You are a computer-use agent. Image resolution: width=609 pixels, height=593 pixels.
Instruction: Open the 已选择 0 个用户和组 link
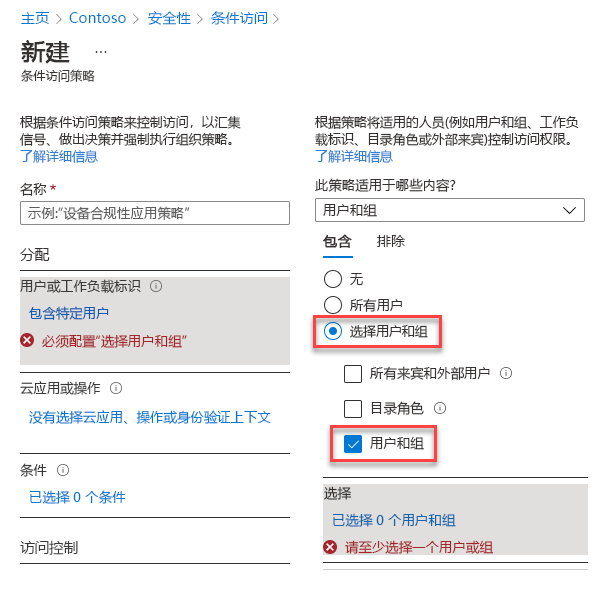point(394,520)
